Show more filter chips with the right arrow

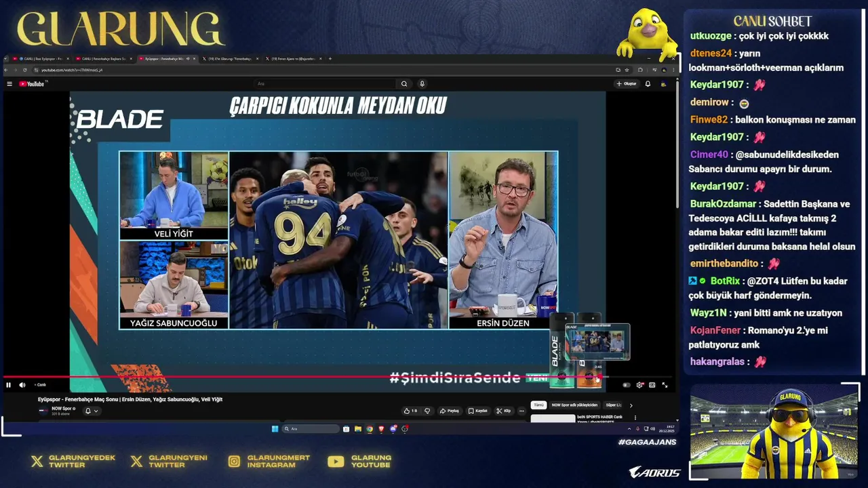[x=631, y=405]
